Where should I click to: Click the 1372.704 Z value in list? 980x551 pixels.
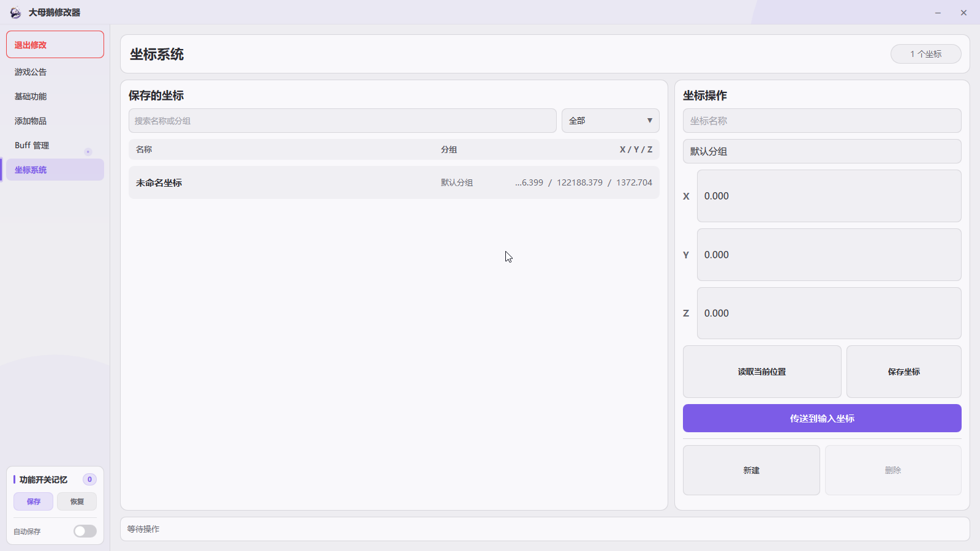point(634,182)
